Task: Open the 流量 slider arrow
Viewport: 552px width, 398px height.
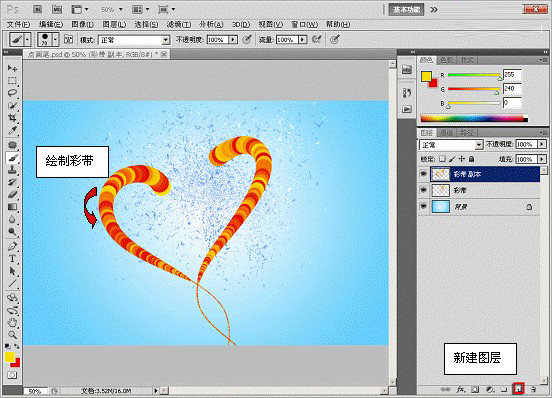Action: (302, 39)
